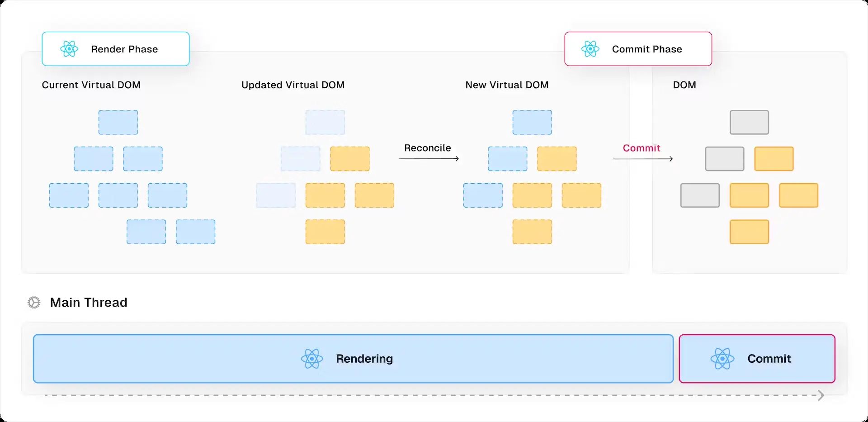Select the React icon inside the Rendering bar

(311, 359)
